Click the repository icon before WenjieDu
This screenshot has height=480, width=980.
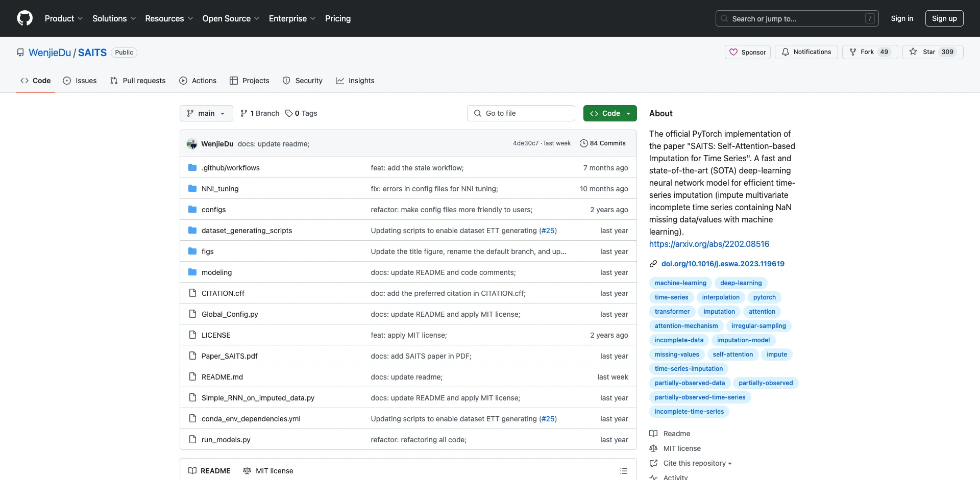point(20,53)
